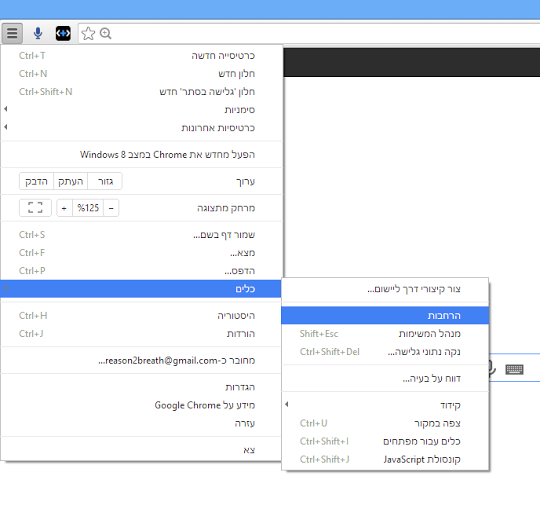
Task: Select חלון חדש new window entry
Action: tap(141, 73)
